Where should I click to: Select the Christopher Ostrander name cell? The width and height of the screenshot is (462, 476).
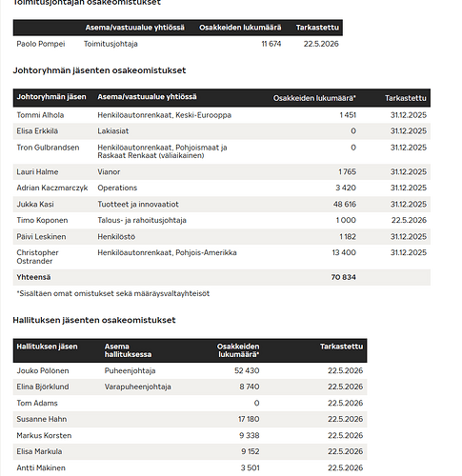37,257
